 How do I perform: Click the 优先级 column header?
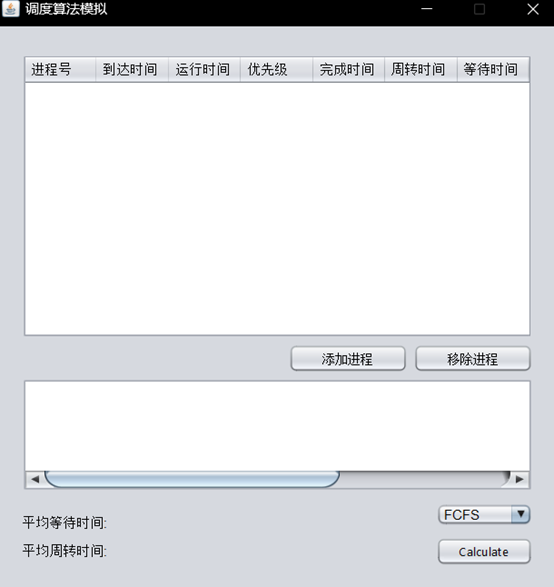[x=276, y=70]
